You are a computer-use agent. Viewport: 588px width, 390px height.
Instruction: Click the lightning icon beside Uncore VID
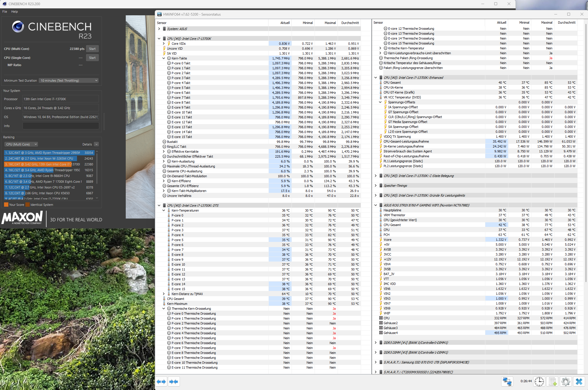(164, 48)
